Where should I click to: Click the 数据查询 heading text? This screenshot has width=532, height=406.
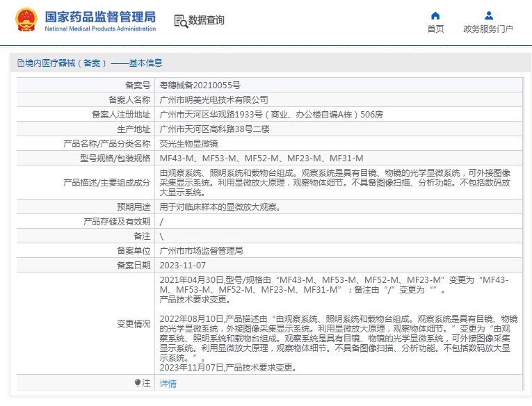207,21
